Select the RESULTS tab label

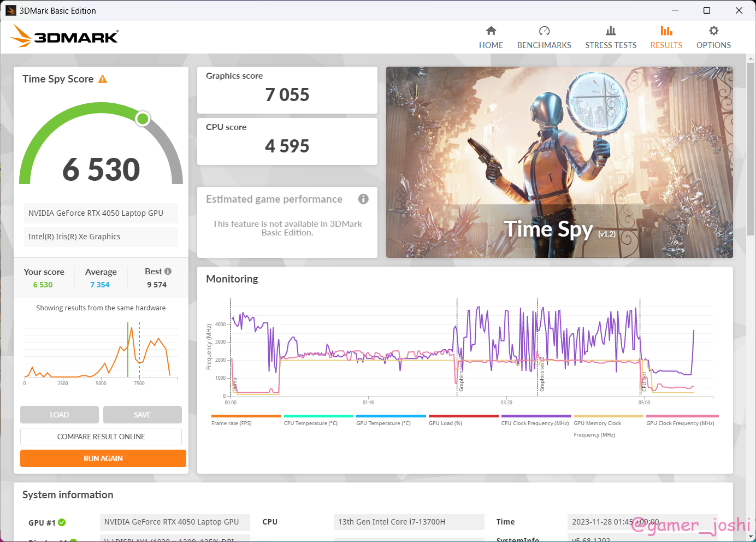click(666, 45)
